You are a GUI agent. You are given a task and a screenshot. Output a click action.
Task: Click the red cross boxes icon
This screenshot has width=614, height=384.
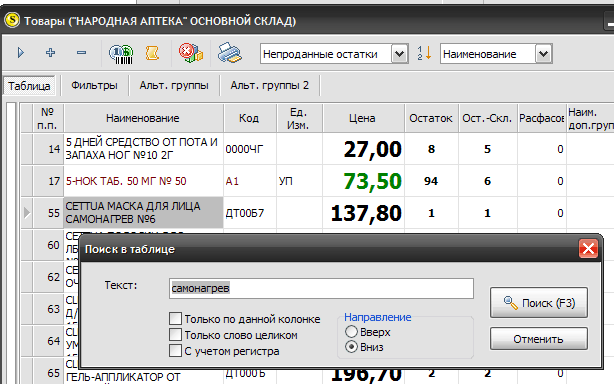(x=191, y=52)
